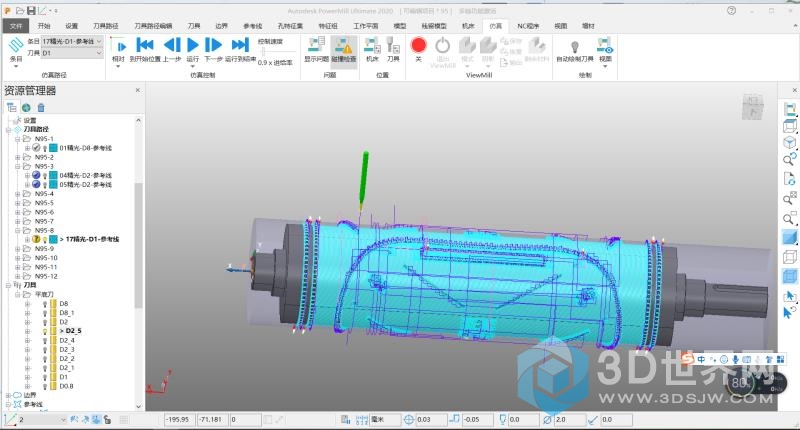Close the 资源管理器 explorer panel
The height and width of the screenshot is (430, 800).
pyautogui.click(x=137, y=90)
